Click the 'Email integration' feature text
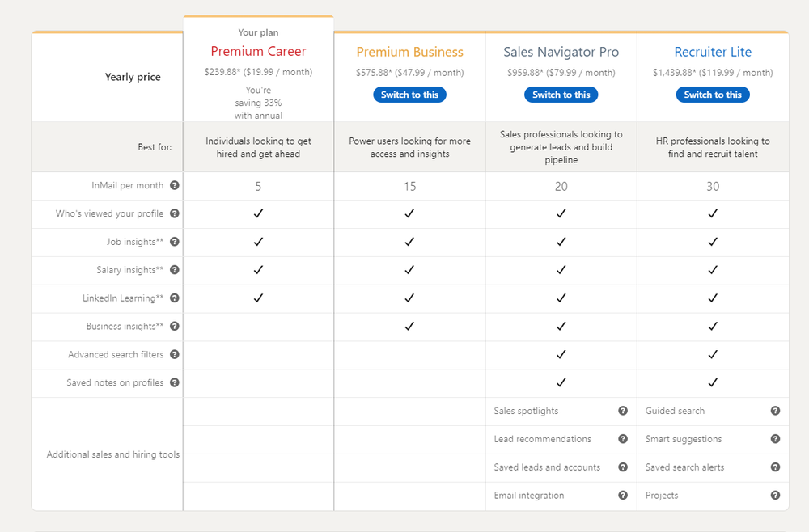The width and height of the screenshot is (809, 532). 529,496
